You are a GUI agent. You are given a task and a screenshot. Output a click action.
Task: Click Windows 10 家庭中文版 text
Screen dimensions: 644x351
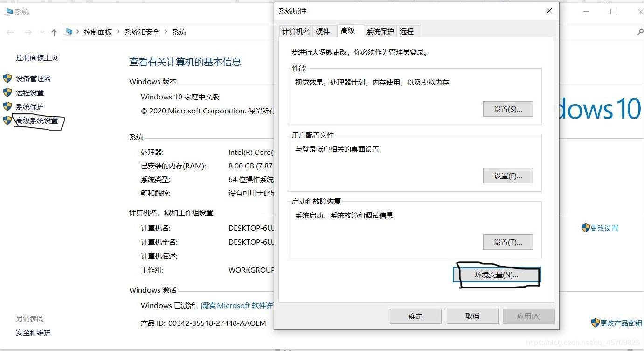(x=180, y=97)
